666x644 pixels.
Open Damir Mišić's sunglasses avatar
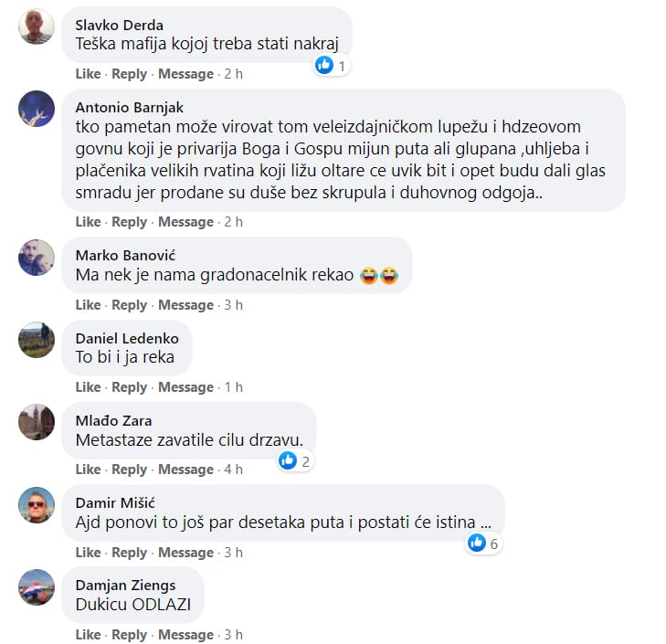(37, 505)
